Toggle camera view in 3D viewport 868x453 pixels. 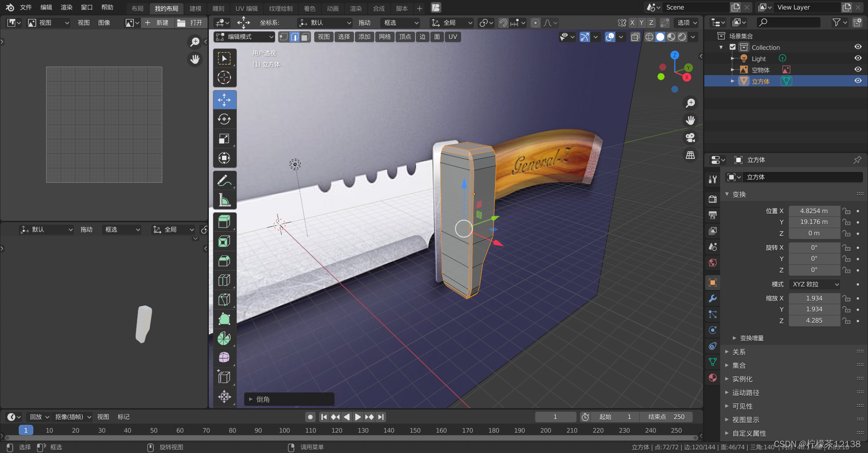tap(690, 138)
